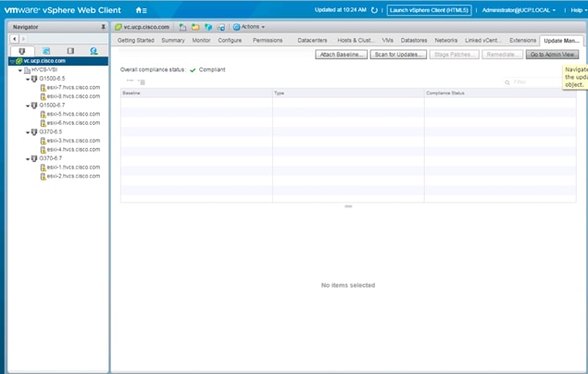Open the Home menu icon
The width and height of the screenshot is (588, 374).
coord(141,10)
